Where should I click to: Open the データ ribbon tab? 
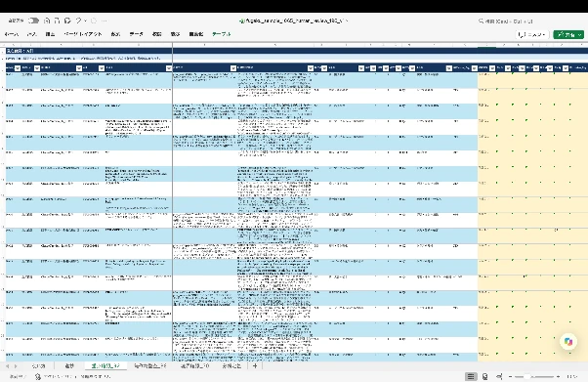(136, 34)
